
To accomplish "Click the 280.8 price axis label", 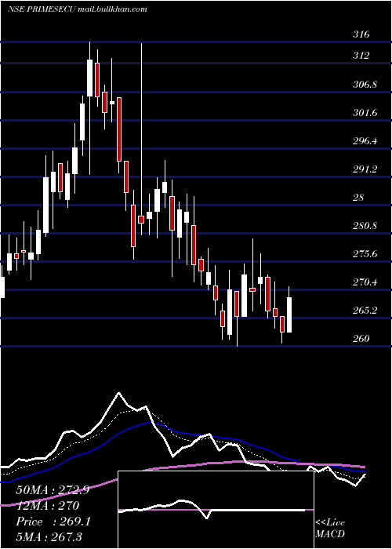I will (x=365, y=225).
